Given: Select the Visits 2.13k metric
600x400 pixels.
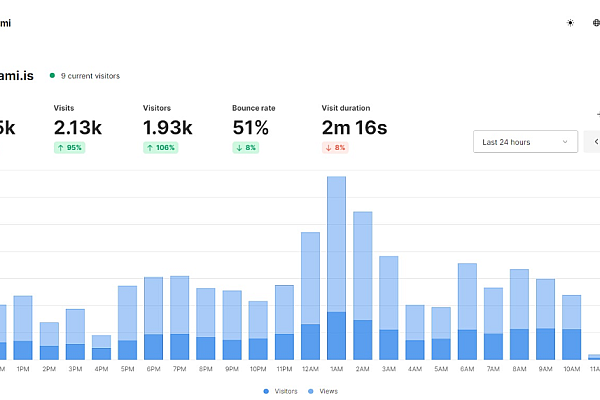Looking at the screenshot, I should point(77,127).
